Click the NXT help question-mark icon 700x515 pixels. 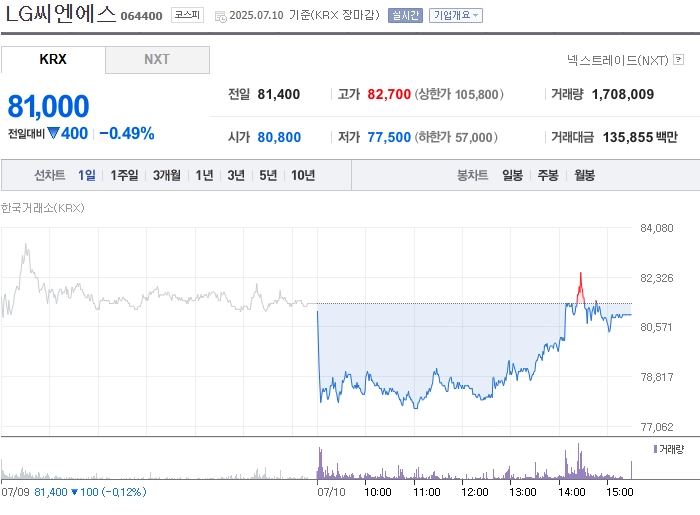coord(679,59)
